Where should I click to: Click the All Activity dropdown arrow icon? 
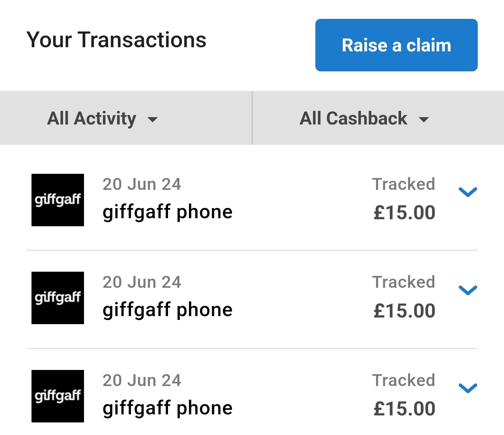153,120
